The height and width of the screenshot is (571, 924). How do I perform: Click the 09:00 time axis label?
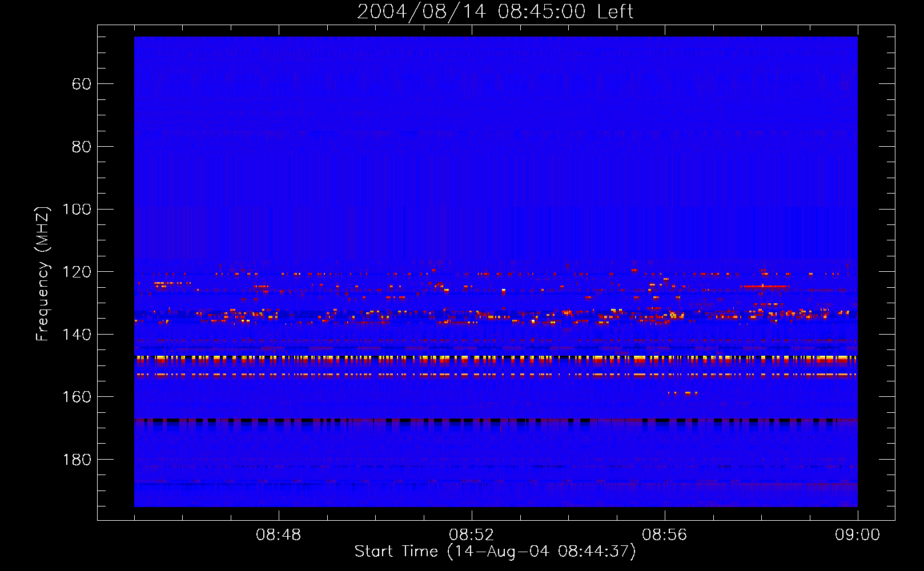point(857,535)
